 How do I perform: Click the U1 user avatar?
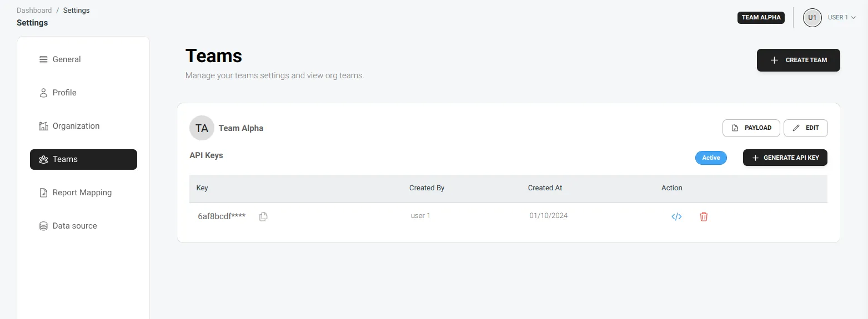coord(812,18)
